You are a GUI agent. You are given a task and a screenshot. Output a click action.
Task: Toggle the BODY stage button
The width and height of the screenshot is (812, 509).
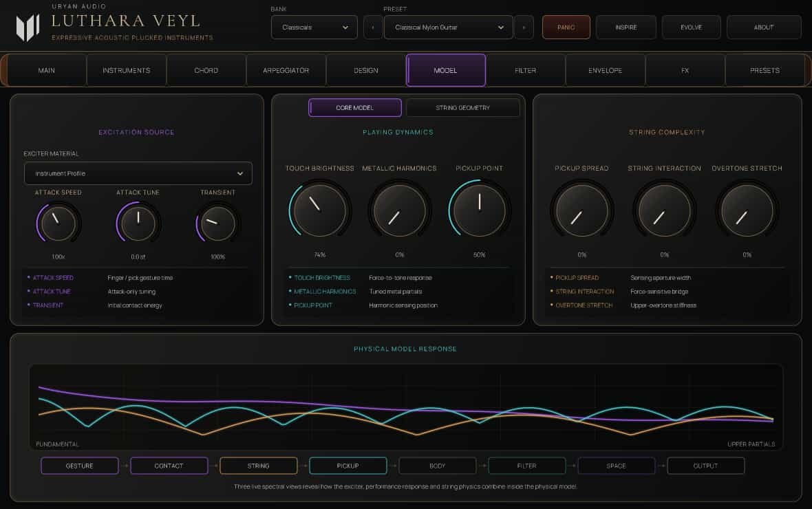click(438, 466)
